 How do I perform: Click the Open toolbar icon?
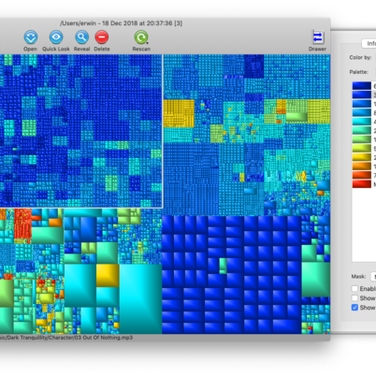pyautogui.click(x=30, y=37)
